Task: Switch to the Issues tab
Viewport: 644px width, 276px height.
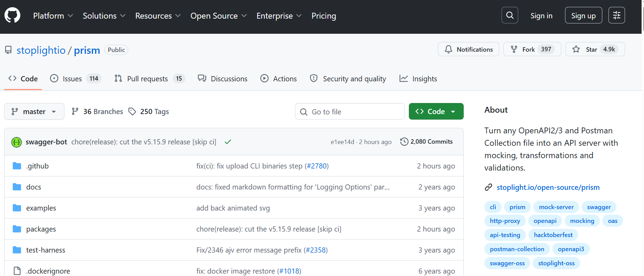Action: pos(75,79)
